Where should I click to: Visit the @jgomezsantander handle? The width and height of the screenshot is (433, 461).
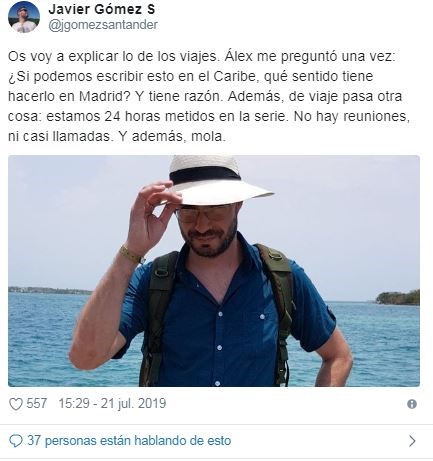click(x=103, y=25)
